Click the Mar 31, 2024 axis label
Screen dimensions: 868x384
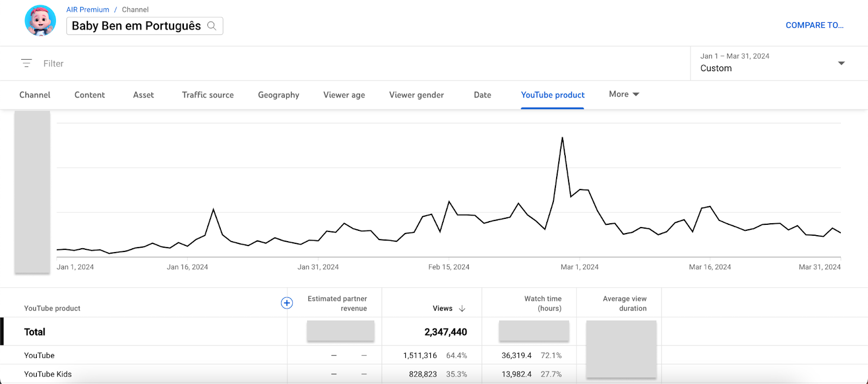tap(820, 267)
